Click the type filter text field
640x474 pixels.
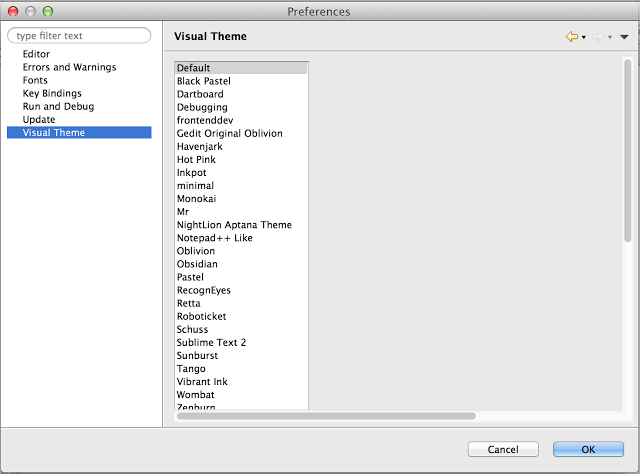pos(79,36)
